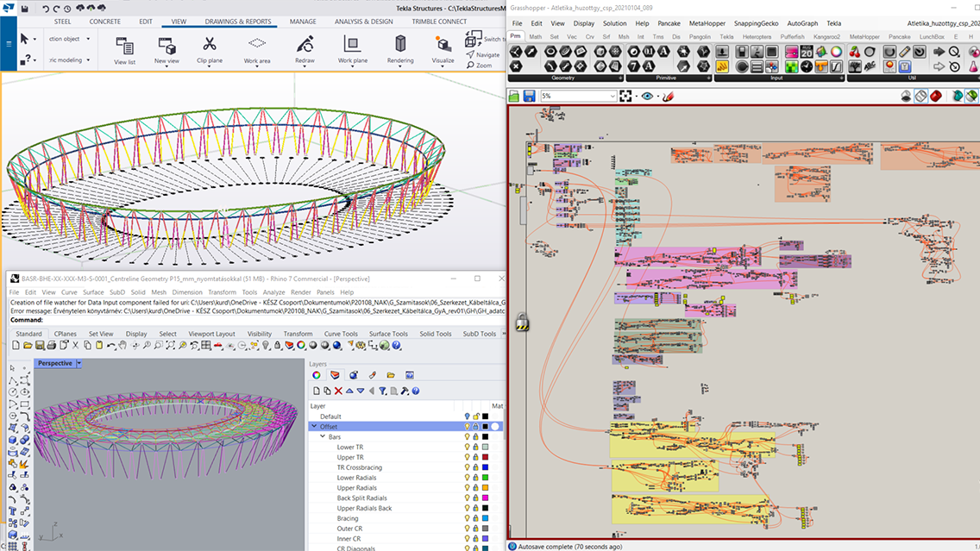This screenshot has width=980, height=551.
Task: Select the cherries icon in Util panel
Action: (854, 52)
